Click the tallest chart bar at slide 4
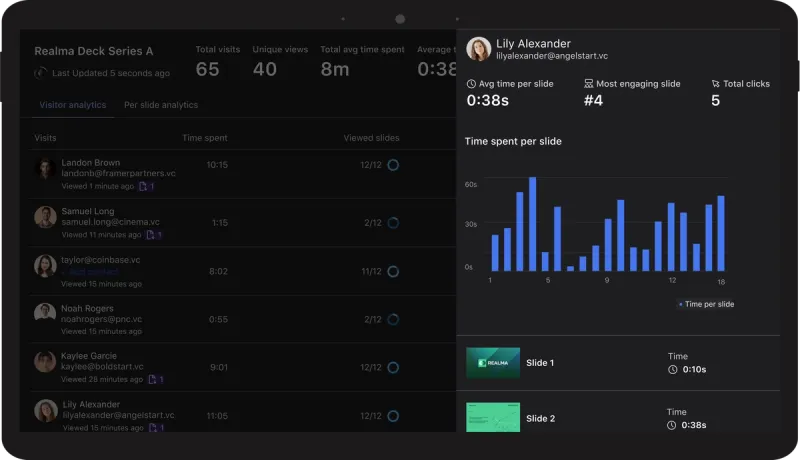 pyautogui.click(x=532, y=224)
